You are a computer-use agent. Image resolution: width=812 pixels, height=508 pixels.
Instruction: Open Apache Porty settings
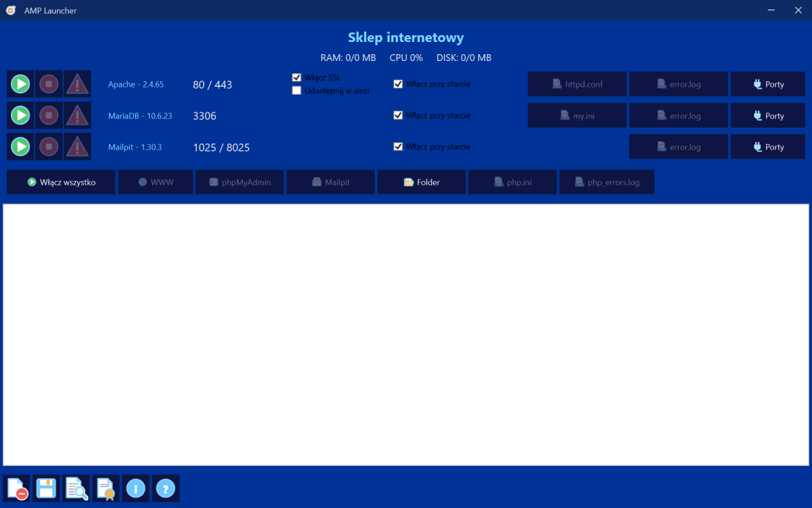point(768,85)
